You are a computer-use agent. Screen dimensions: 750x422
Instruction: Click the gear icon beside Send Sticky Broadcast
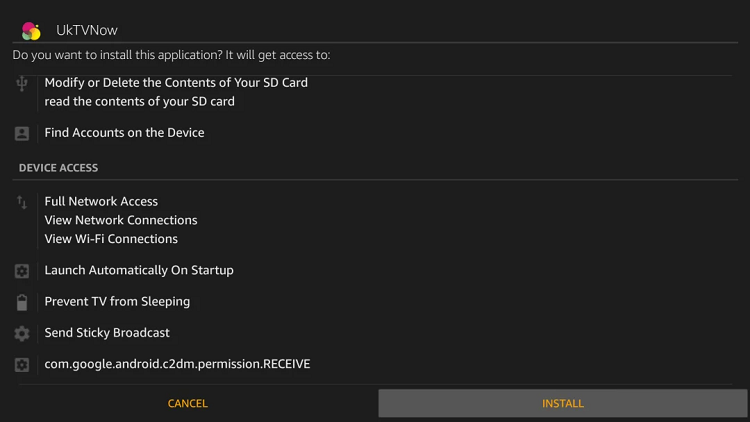point(22,333)
